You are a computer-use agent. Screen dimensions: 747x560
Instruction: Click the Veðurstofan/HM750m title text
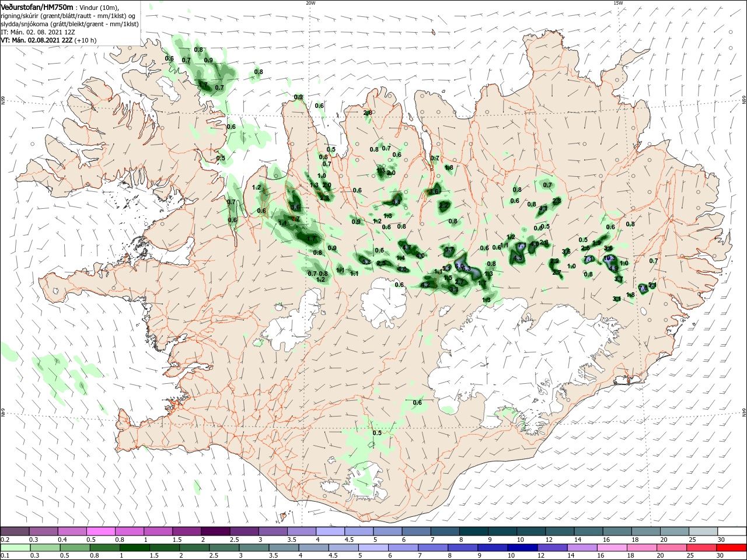(x=36, y=6)
